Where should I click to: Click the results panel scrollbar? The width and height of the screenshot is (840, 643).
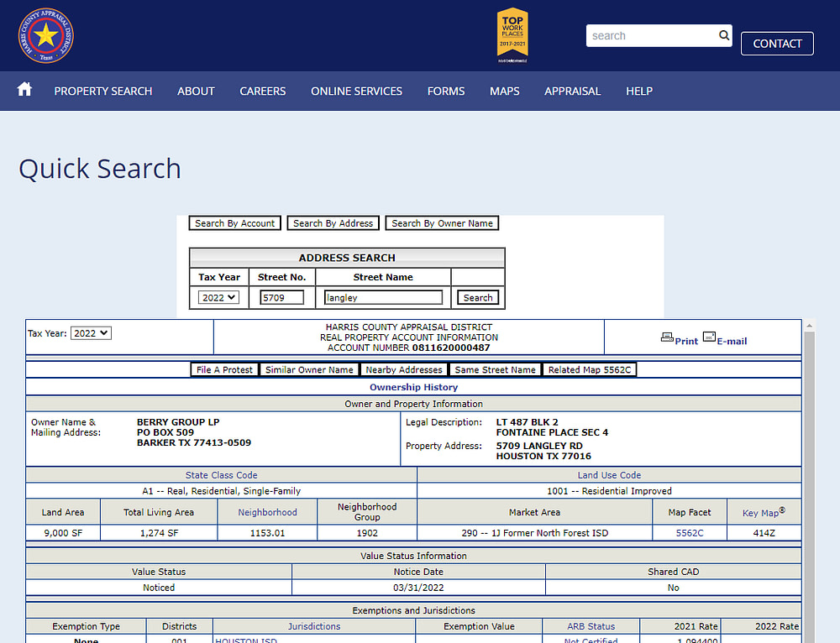click(809, 485)
